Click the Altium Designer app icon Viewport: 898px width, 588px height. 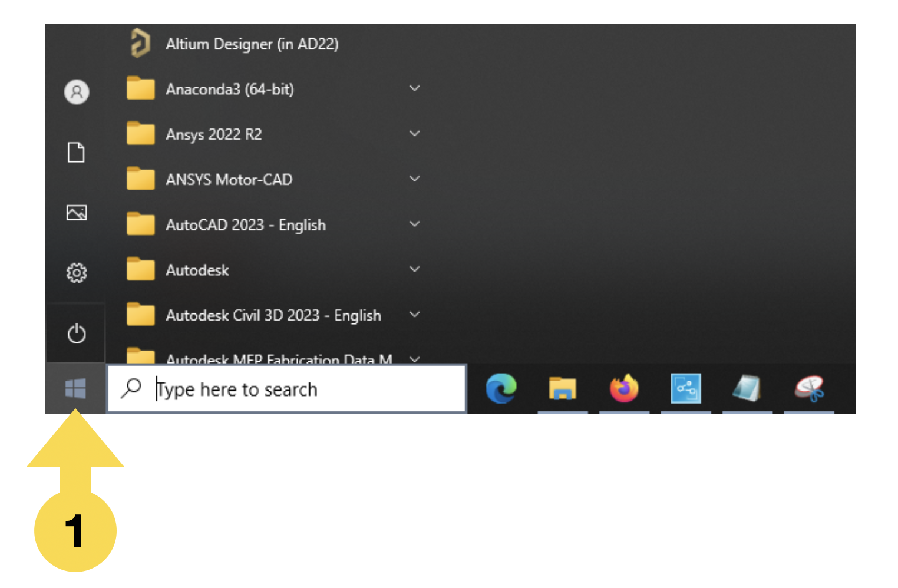click(x=140, y=44)
